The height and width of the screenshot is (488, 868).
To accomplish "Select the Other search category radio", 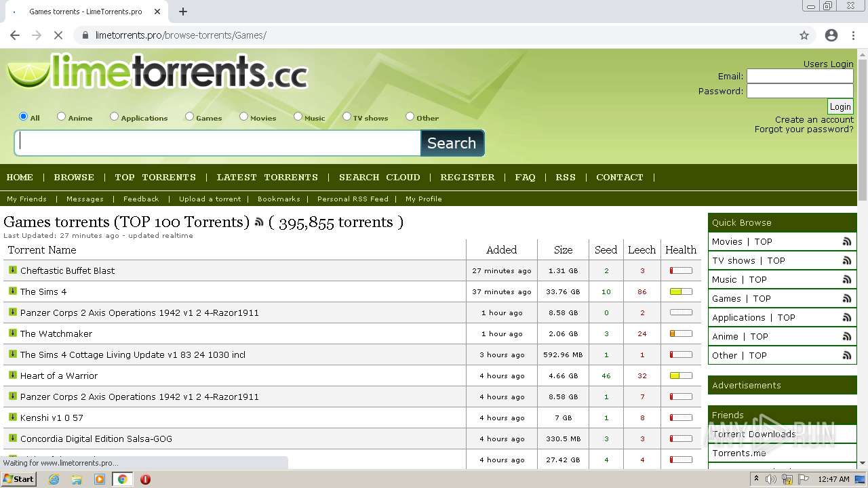I will click(x=410, y=117).
